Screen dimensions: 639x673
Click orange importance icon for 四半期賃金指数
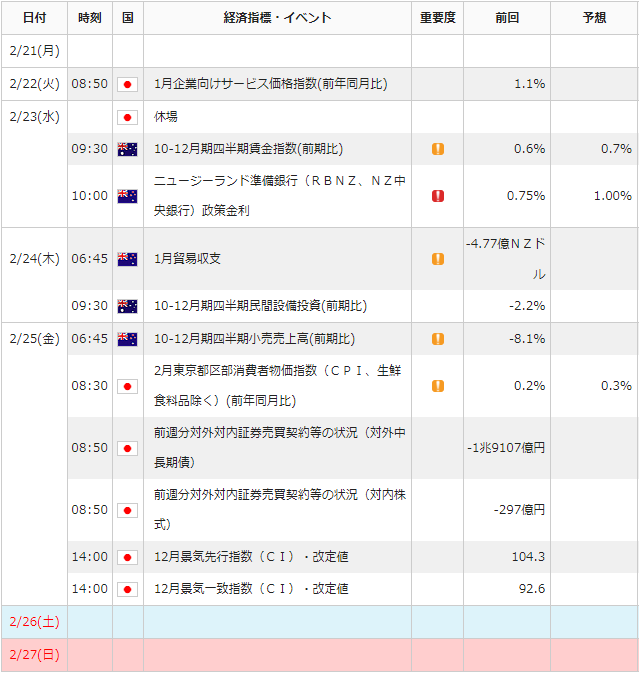(438, 149)
